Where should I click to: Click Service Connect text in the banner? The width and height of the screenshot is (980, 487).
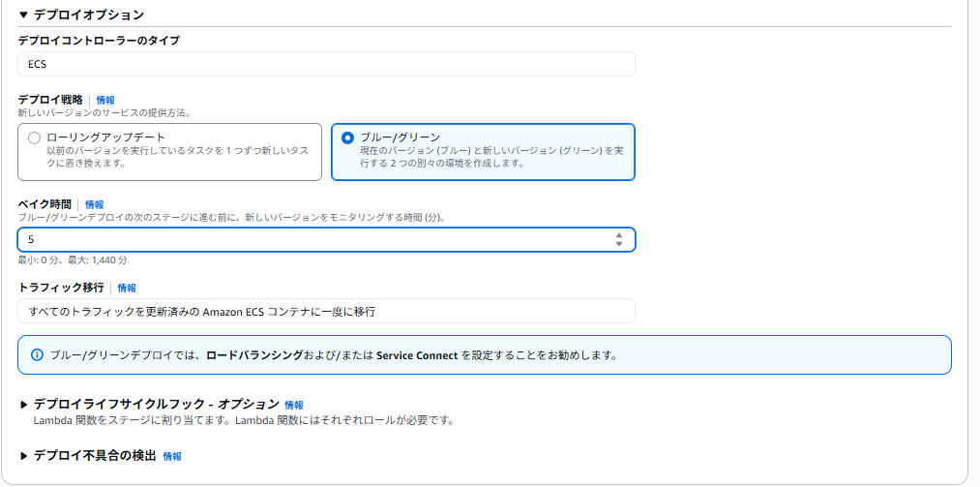pyautogui.click(x=416, y=355)
